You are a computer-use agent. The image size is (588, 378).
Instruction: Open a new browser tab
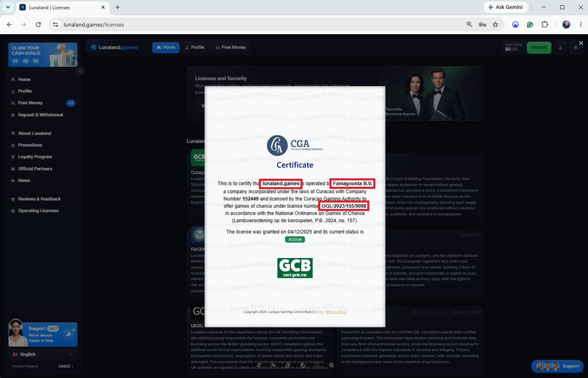tap(118, 7)
